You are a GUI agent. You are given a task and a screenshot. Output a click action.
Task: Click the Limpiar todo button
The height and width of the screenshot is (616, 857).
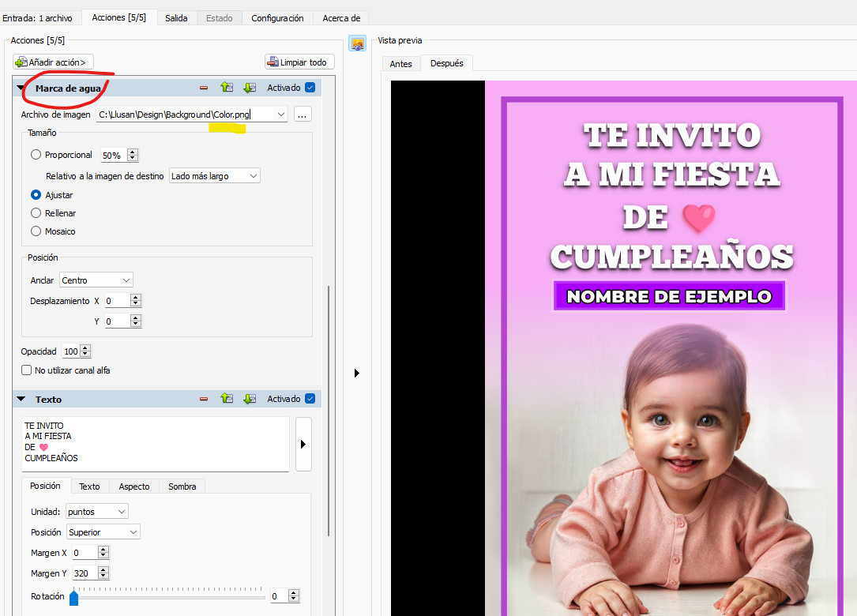(299, 62)
